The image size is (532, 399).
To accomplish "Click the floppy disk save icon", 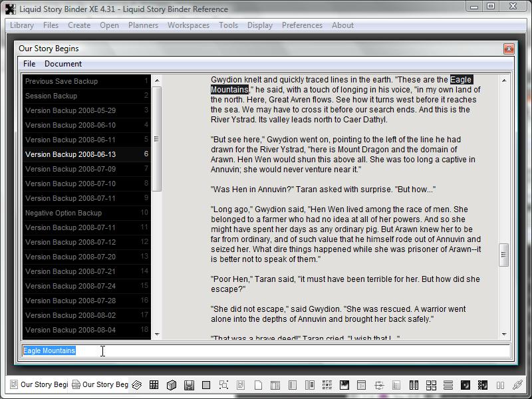I will click(x=189, y=385).
